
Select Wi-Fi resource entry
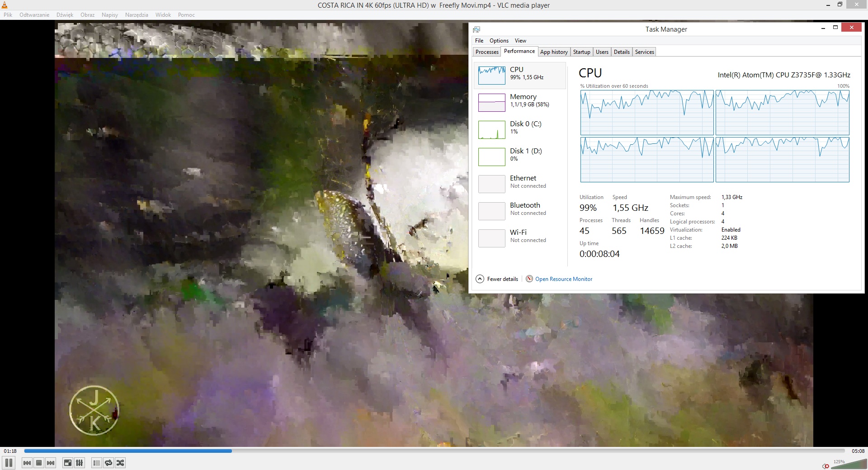click(x=520, y=238)
